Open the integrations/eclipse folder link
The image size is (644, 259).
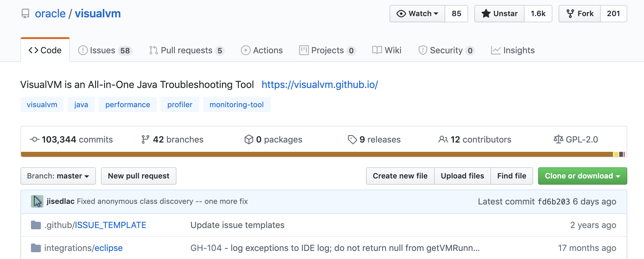pos(84,248)
